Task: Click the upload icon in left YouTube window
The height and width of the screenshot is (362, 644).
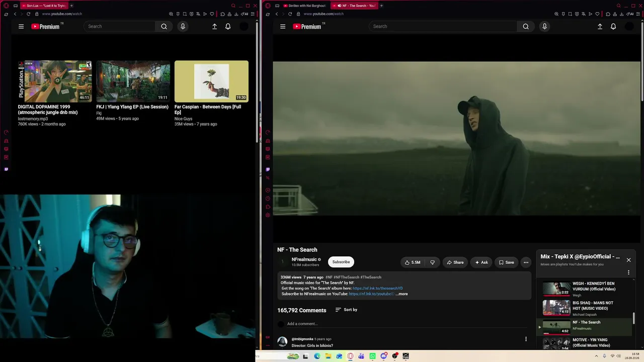Action: tap(214, 26)
